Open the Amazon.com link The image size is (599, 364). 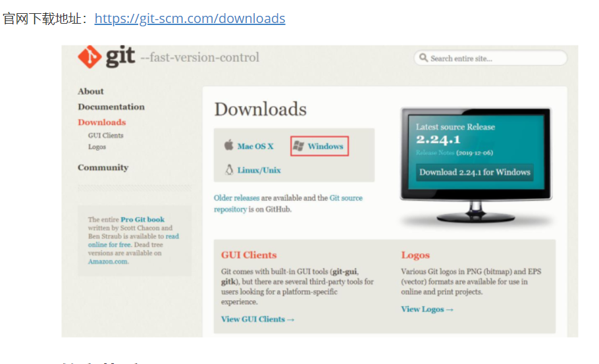108,261
